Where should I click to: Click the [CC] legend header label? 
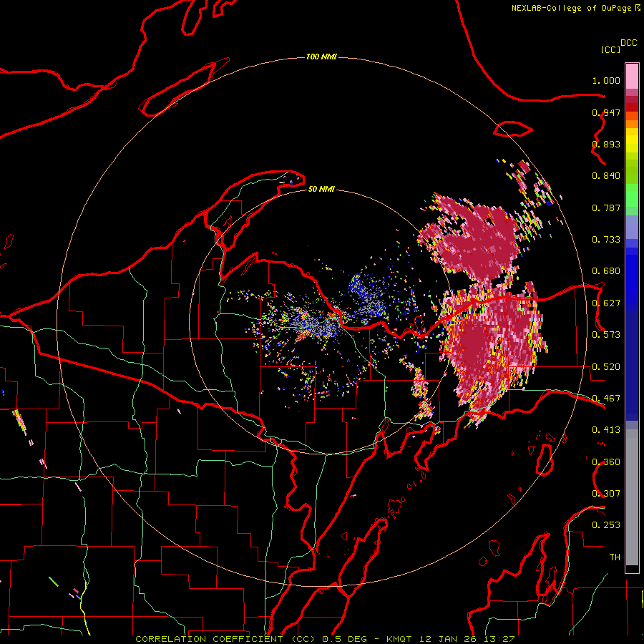pyautogui.click(x=610, y=49)
